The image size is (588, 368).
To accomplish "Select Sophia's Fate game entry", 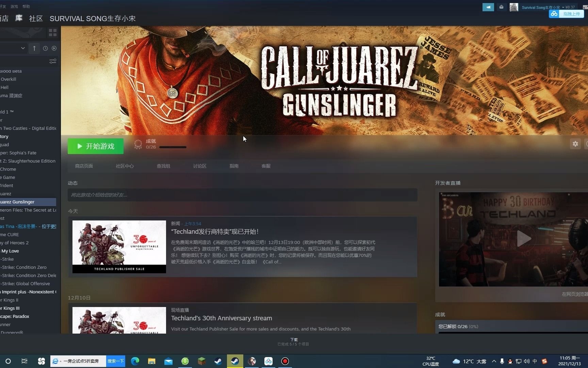I will (28, 153).
